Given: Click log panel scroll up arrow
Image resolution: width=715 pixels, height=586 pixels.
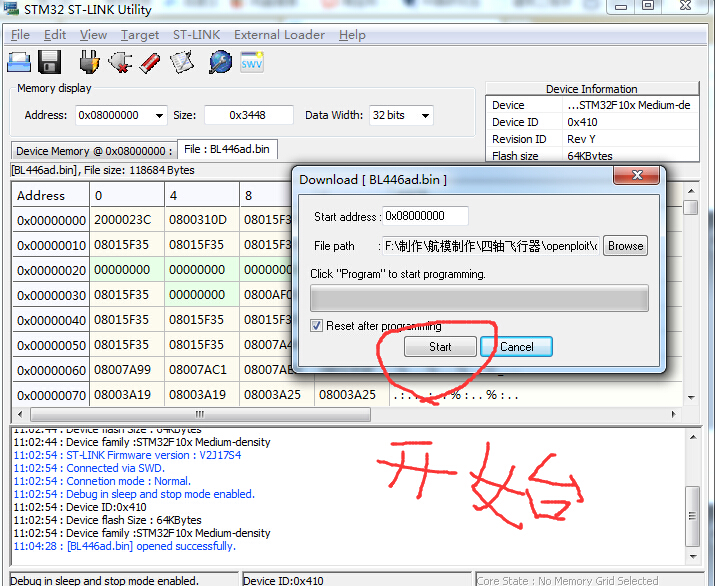Looking at the screenshot, I should (693, 437).
